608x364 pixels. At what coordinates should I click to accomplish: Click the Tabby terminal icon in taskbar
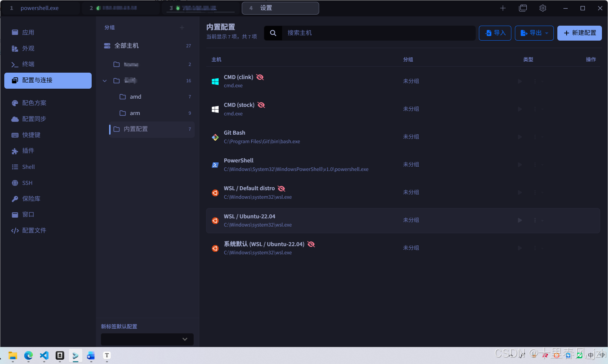(x=76, y=355)
